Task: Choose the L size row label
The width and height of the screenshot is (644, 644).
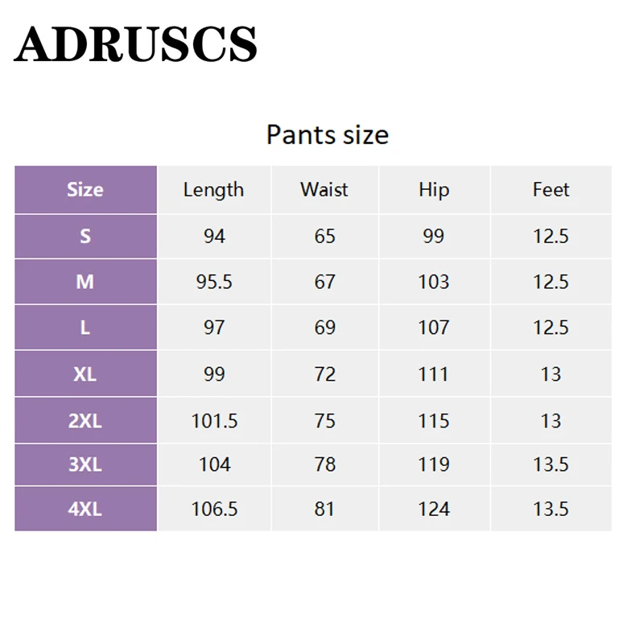Action: point(85,328)
